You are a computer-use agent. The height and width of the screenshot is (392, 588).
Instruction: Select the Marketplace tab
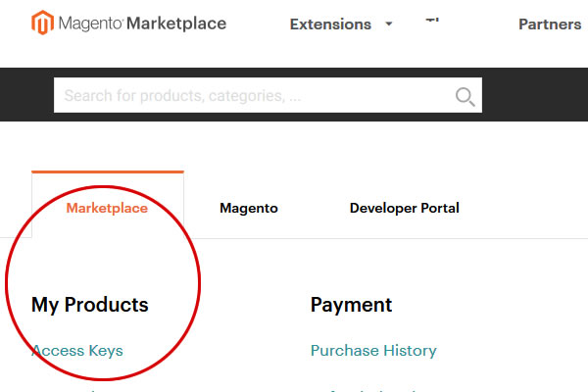[107, 208]
